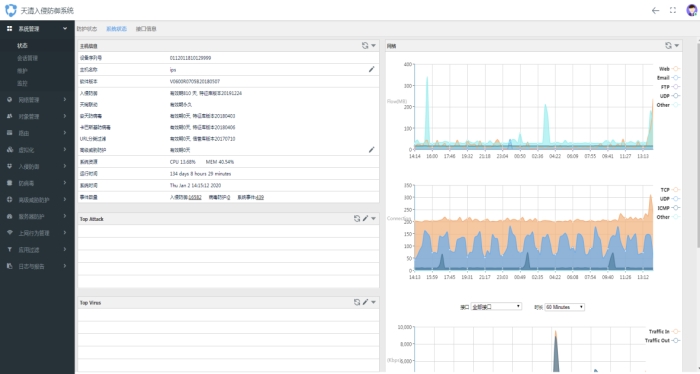Open 监控 submenu item
The width and height of the screenshot is (700, 374).
[22, 83]
